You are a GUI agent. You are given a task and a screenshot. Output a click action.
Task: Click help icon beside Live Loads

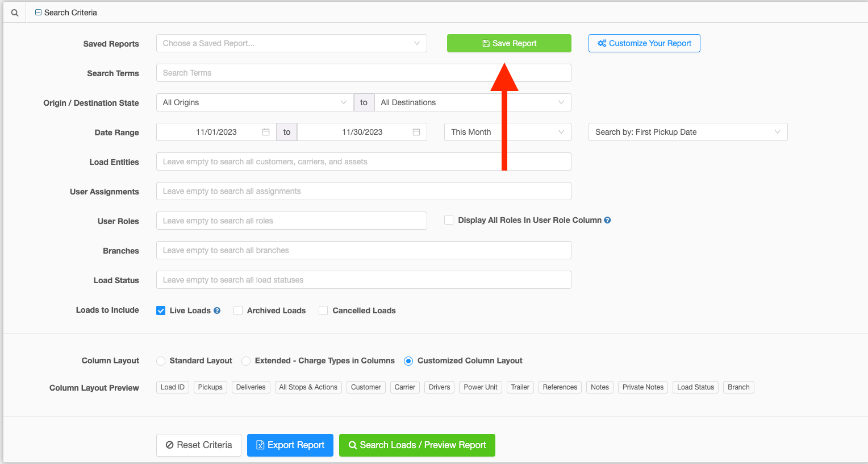tap(217, 310)
